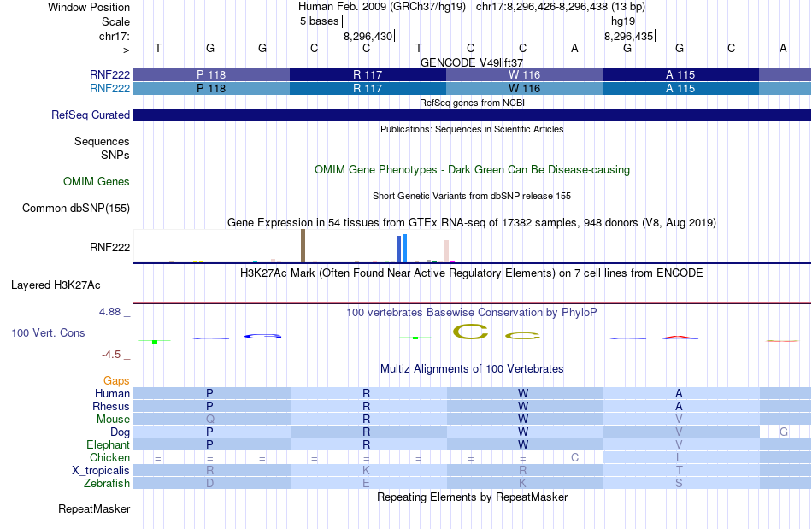Select the Rhesus species alignment label
This screenshot has width=812, height=529.
pyautogui.click(x=111, y=406)
